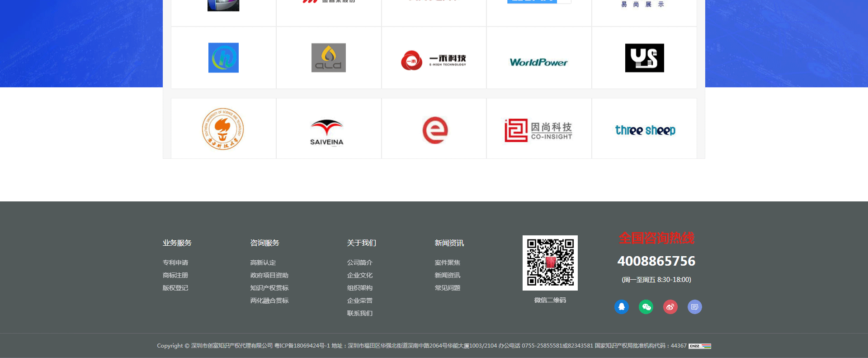The image size is (868, 358).
Task: Click the WorldPower partner logo
Action: [x=538, y=62]
